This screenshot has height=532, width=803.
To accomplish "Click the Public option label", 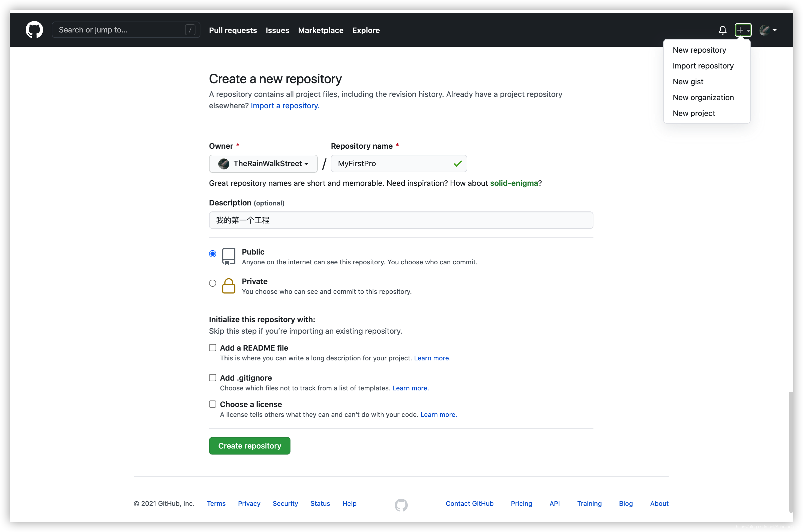I will click(x=253, y=252).
